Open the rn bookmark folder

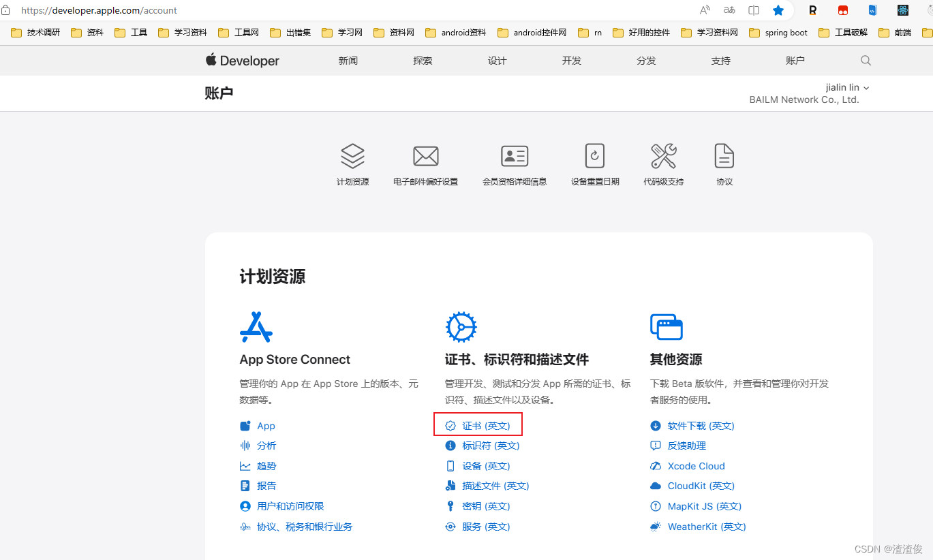(590, 32)
